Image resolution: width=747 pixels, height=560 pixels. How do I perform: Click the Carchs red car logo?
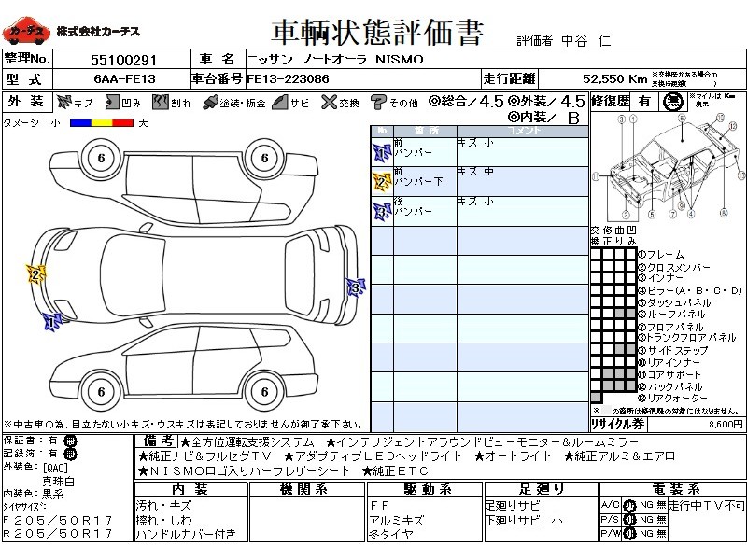[x=26, y=33]
